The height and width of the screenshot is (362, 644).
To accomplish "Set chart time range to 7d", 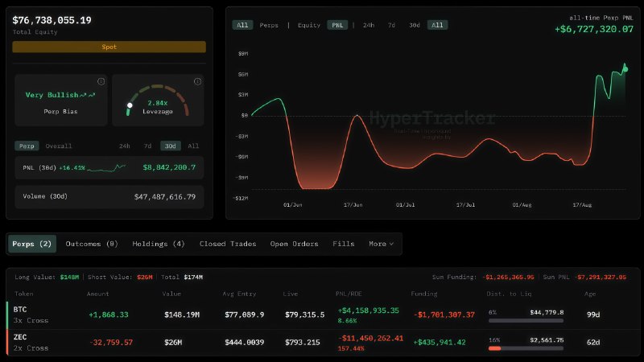I will [391, 25].
